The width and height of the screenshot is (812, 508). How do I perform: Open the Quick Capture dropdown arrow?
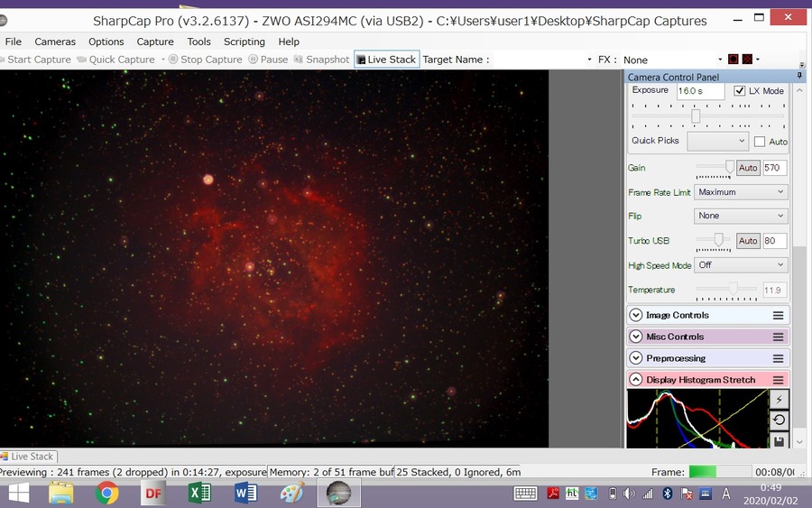click(x=162, y=60)
